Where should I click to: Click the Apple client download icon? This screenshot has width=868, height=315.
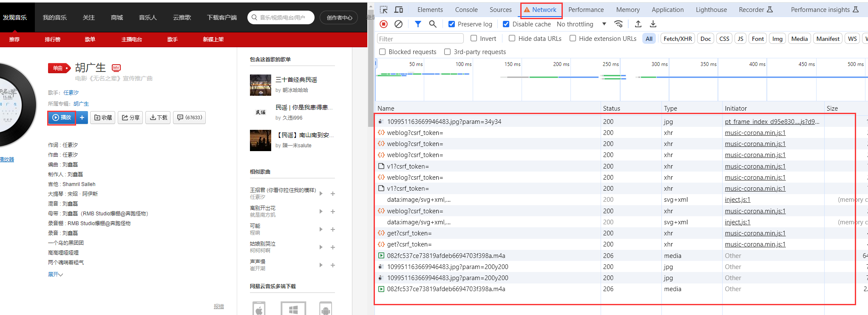coord(259,309)
